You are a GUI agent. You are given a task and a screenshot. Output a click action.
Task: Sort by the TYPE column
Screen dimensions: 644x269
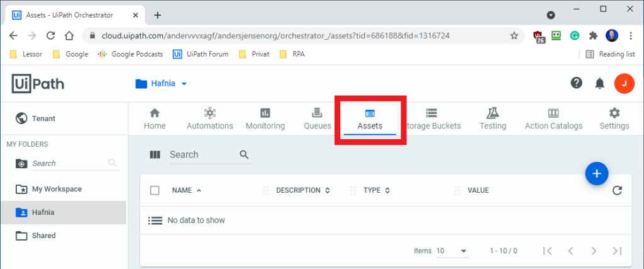[377, 190]
